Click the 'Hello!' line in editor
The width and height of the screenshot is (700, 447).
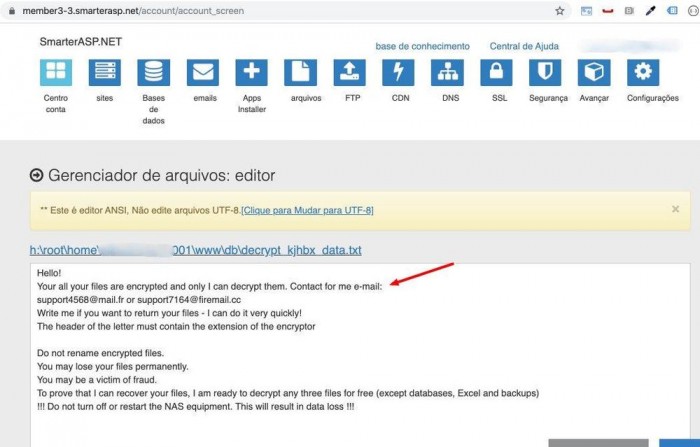point(49,273)
